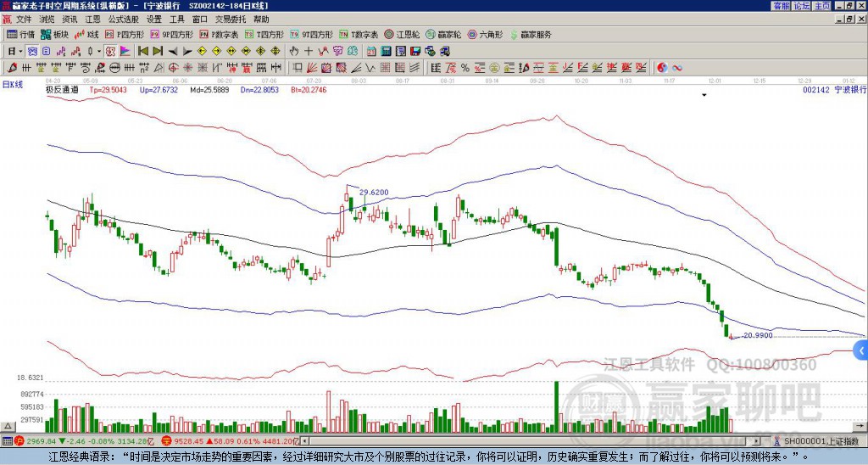Open the 交易委托 menu
The height and width of the screenshot is (465, 868).
[231, 20]
